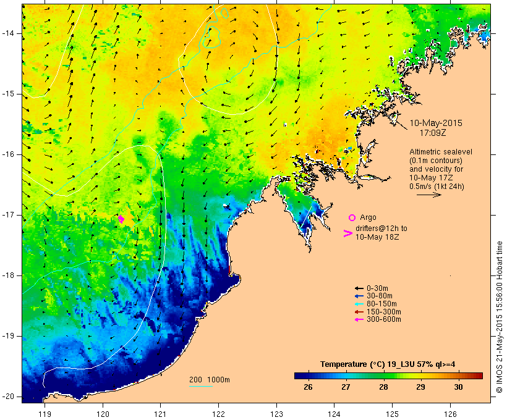The width and height of the screenshot is (507, 420).
Task: Click the longitude axis label 123
Action: 276,414
